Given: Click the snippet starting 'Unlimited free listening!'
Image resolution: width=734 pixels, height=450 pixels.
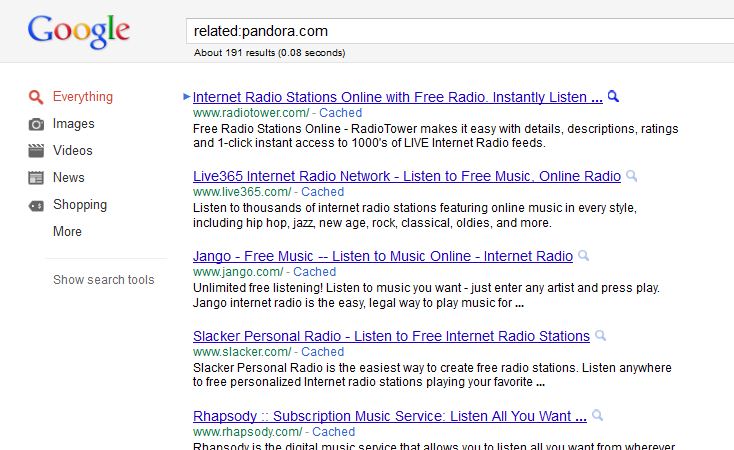Looking at the screenshot, I should [x=426, y=295].
